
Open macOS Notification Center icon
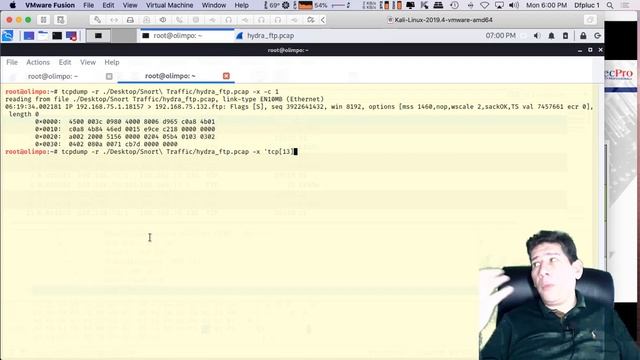[x=625, y=5]
